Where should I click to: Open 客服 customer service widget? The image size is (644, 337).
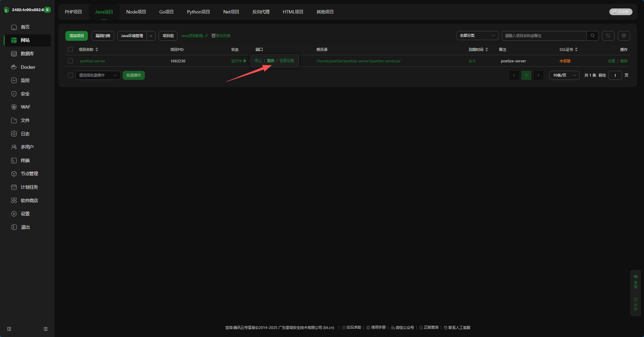pos(636,282)
